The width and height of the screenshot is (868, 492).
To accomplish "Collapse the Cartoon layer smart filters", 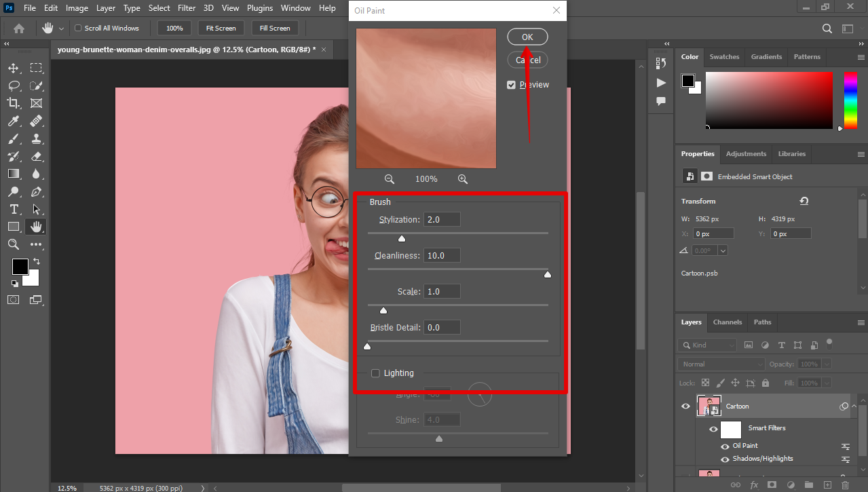I will (x=854, y=406).
